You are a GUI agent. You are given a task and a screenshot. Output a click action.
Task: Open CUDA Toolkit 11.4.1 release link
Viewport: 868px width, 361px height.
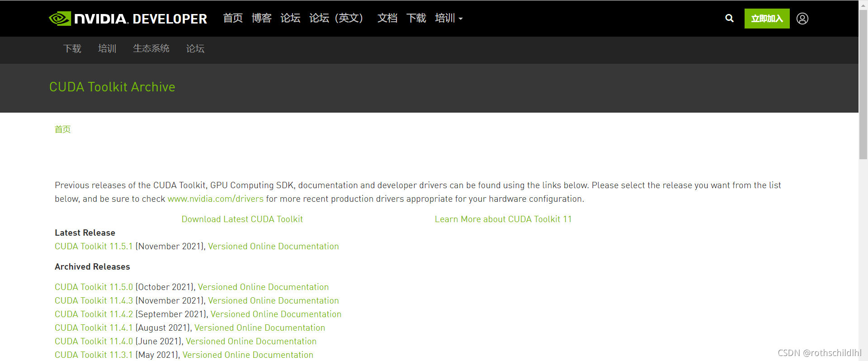[x=94, y=328]
